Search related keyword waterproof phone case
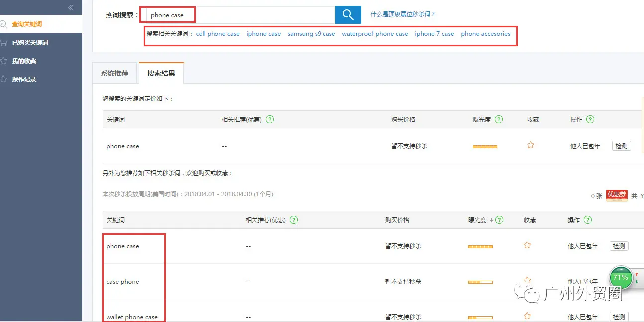 pos(375,34)
